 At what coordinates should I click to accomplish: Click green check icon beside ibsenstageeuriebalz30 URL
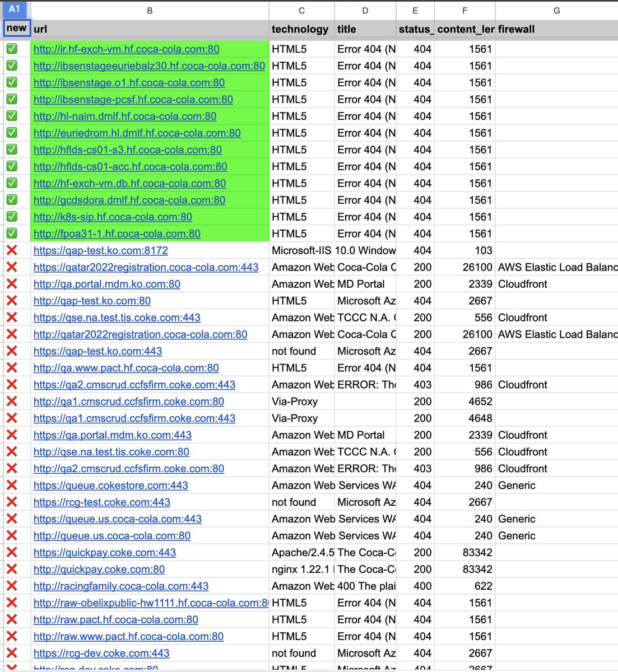pyautogui.click(x=11, y=66)
